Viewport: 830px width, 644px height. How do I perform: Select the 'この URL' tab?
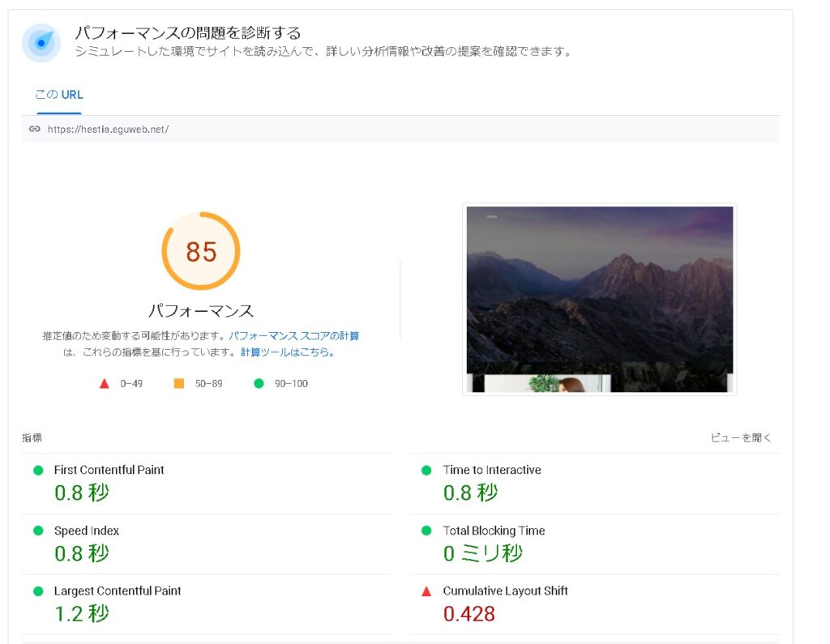[x=58, y=95]
